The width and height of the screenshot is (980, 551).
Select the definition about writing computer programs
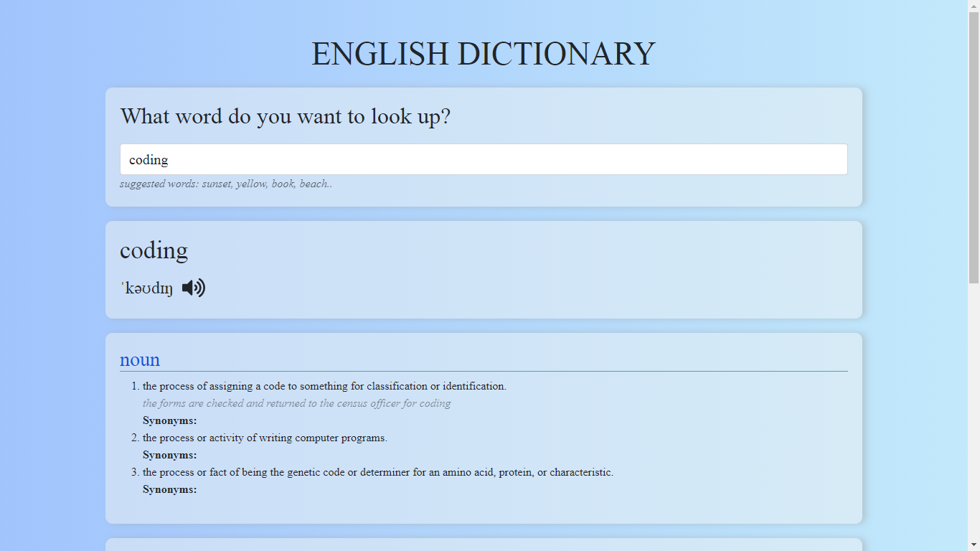[265, 438]
